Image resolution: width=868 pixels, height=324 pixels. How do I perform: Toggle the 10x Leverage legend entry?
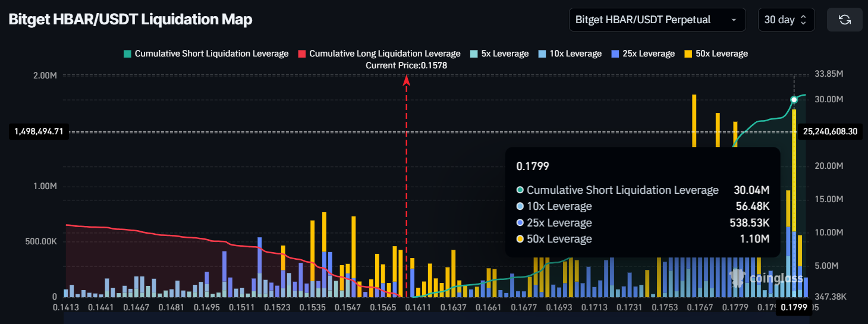click(570, 54)
